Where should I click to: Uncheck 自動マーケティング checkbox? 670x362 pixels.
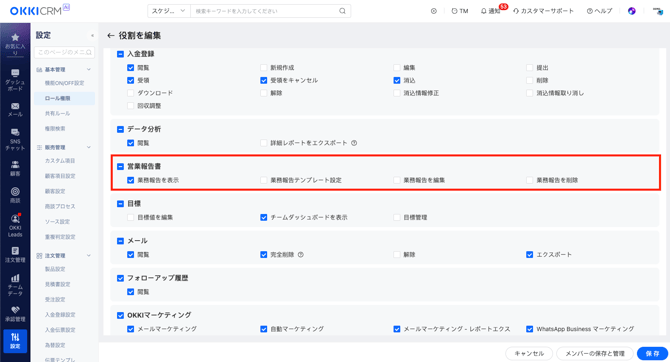[x=264, y=329]
